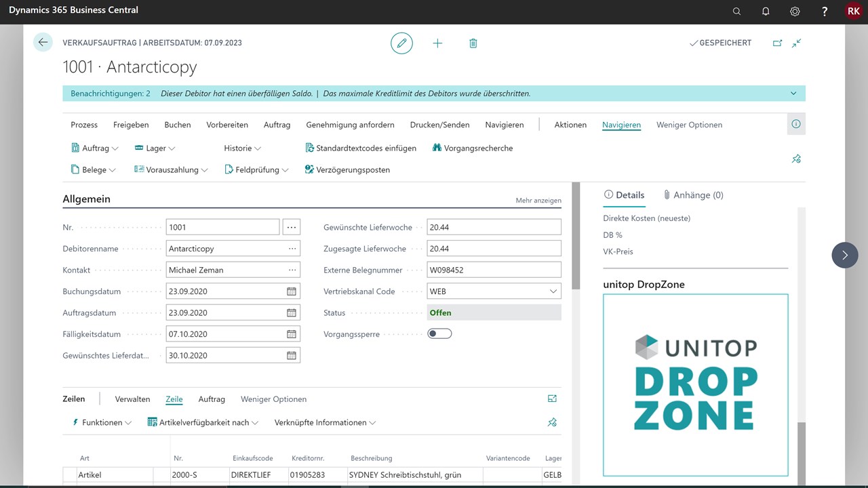
Task: Open notifications bell icon
Action: click(766, 11)
